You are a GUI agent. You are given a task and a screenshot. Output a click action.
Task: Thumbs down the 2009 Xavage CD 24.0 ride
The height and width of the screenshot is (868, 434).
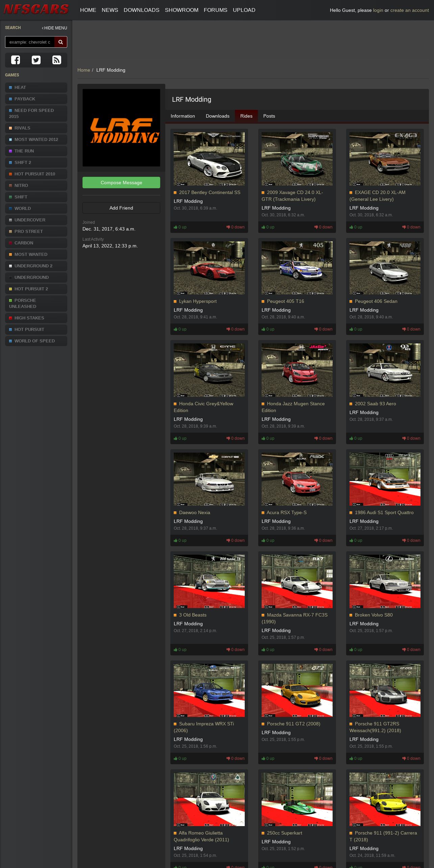tap(323, 227)
